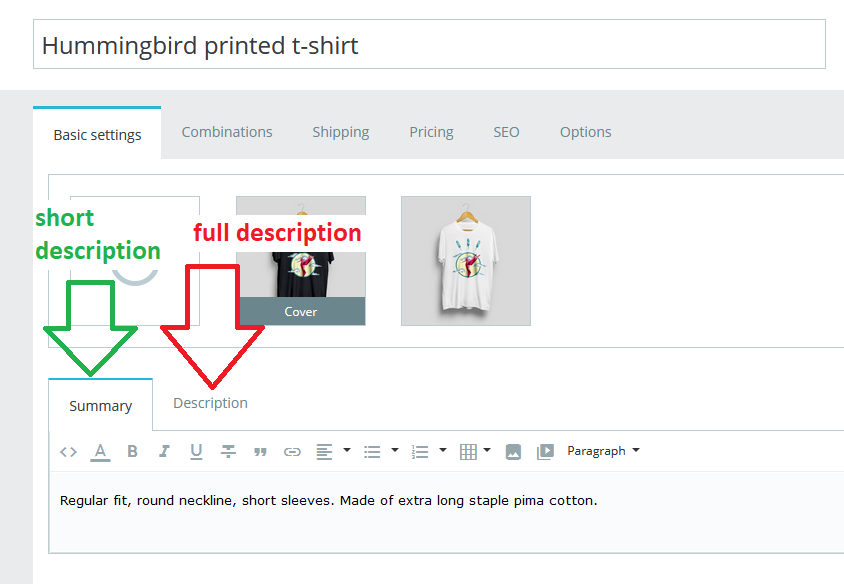Insert media with the video icon
Screen dimensions: 844x584
click(x=545, y=452)
